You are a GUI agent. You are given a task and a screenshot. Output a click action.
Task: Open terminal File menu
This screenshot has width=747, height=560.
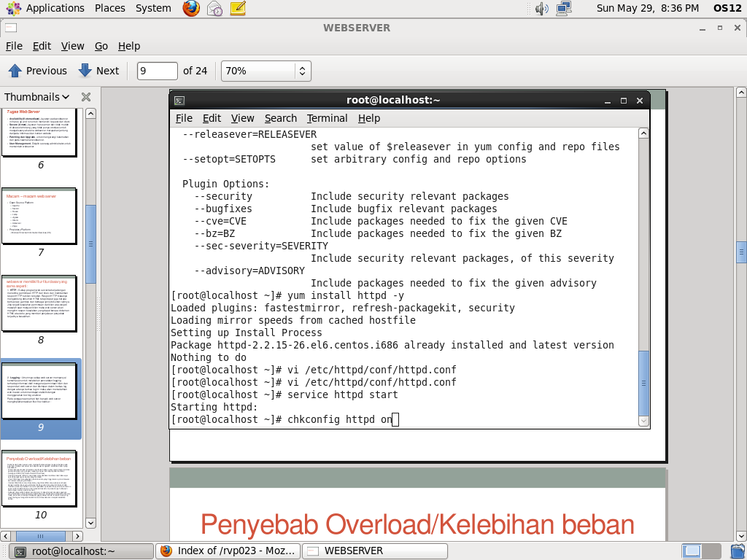pos(184,118)
